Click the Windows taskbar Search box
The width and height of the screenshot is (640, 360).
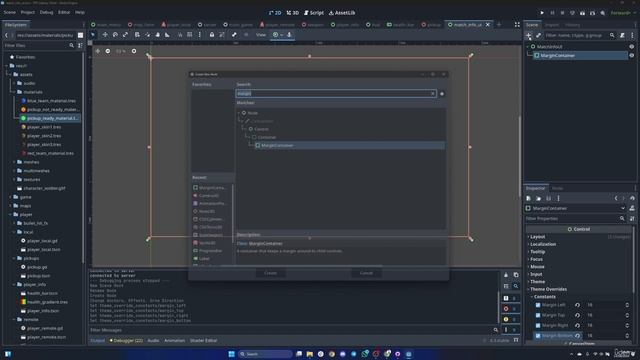(265, 354)
